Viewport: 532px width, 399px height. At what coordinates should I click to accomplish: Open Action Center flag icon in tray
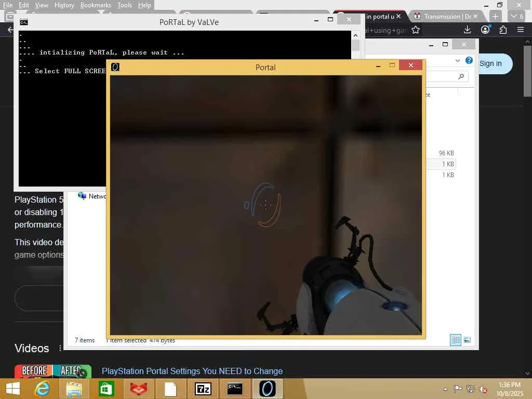click(457, 389)
